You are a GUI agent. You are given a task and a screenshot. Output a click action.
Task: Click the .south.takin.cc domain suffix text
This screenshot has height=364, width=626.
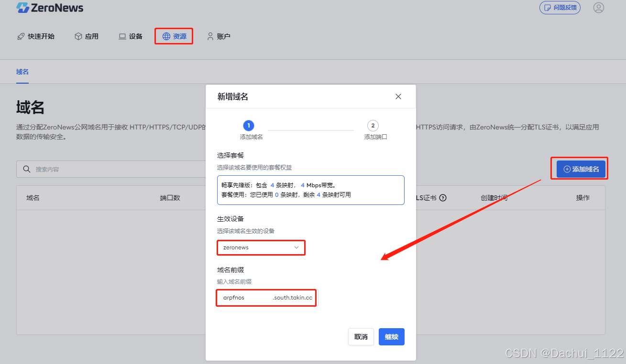[292, 298]
